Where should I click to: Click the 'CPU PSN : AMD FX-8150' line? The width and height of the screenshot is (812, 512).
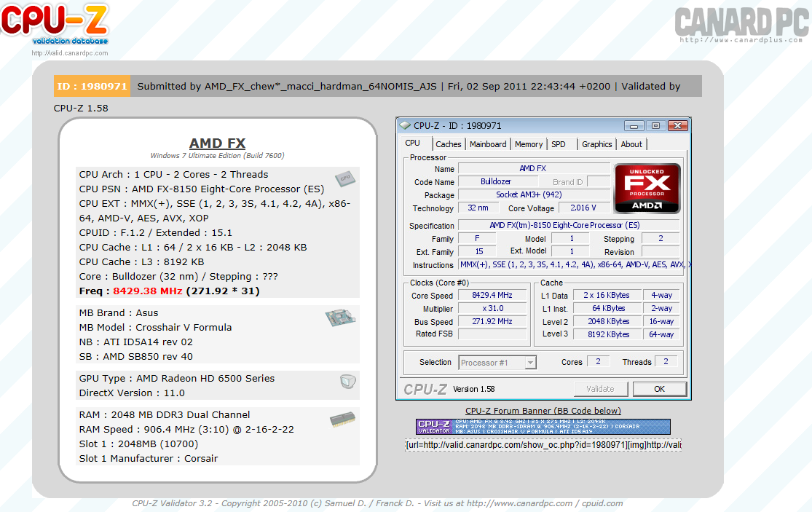(x=202, y=189)
